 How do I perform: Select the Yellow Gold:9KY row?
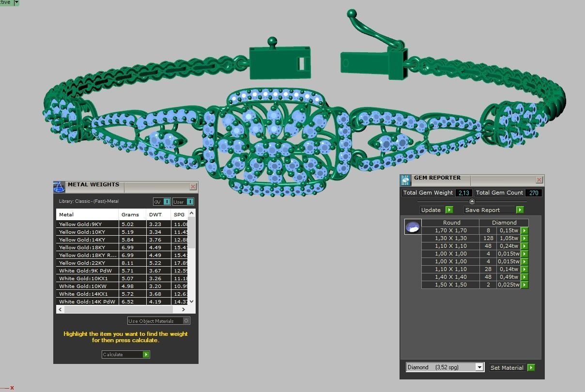(x=122, y=224)
